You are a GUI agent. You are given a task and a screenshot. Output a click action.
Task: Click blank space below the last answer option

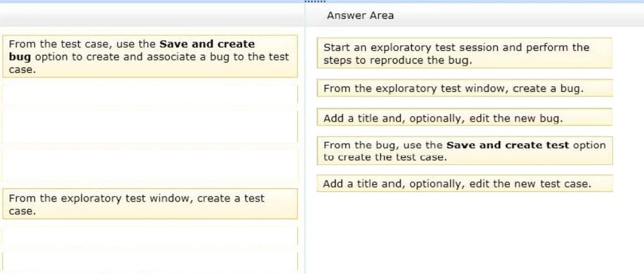tap(464, 233)
